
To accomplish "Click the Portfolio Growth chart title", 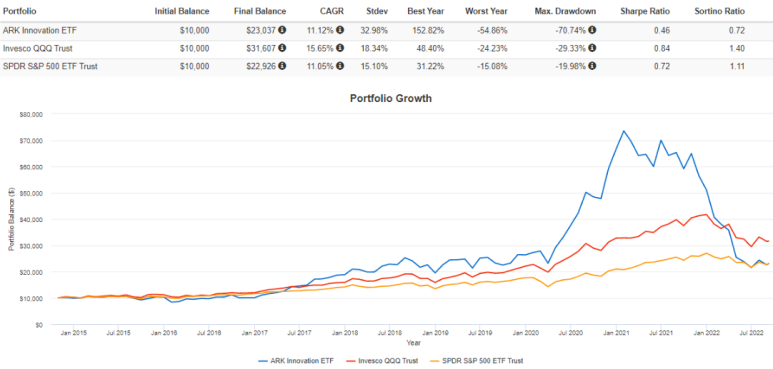I will (x=390, y=98).
